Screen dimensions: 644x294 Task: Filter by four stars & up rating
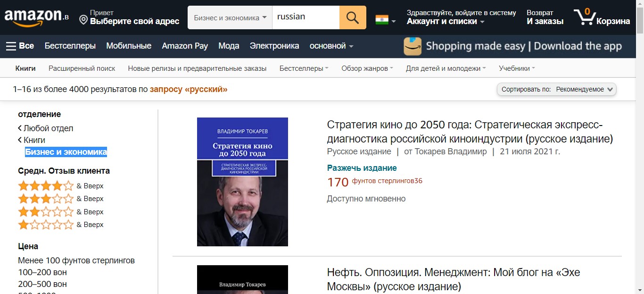point(60,185)
